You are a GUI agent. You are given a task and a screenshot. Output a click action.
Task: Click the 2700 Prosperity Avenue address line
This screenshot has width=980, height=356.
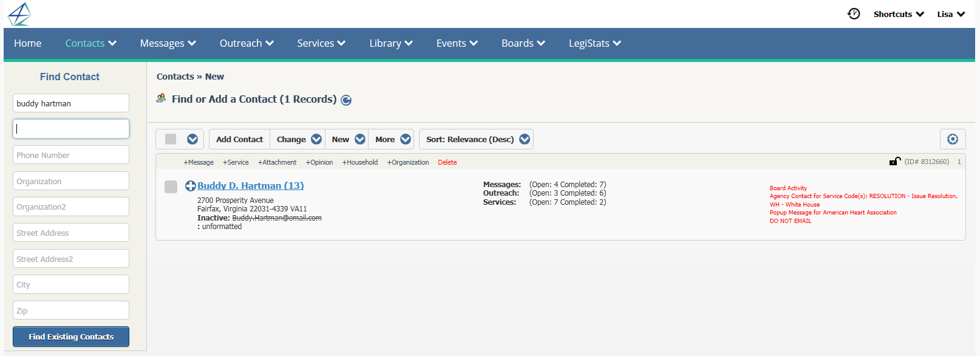pos(236,200)
